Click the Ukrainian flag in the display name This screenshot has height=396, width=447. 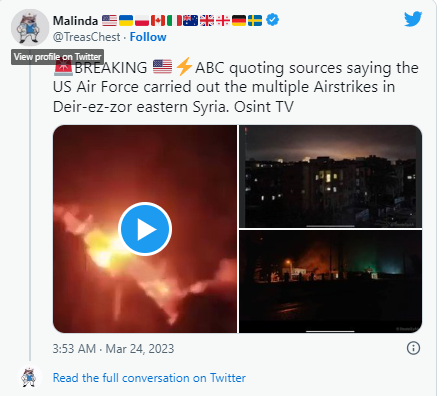click(126, 20)
